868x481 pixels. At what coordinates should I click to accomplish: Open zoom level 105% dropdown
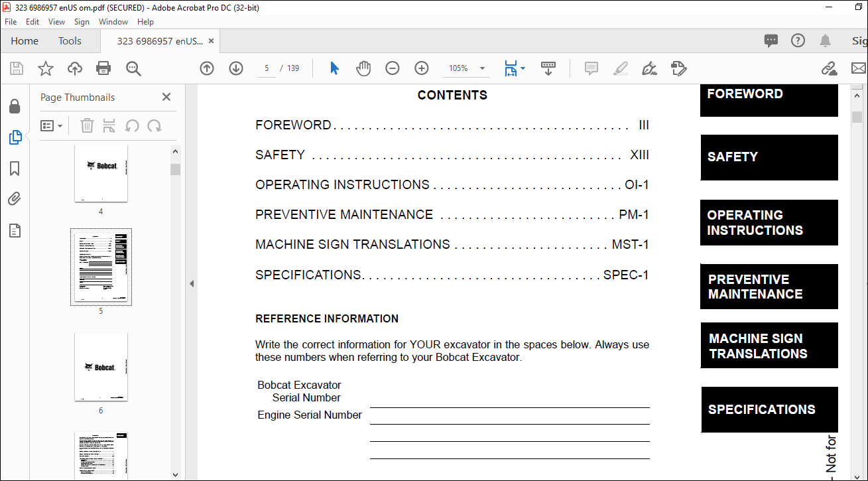click(482, 68)
